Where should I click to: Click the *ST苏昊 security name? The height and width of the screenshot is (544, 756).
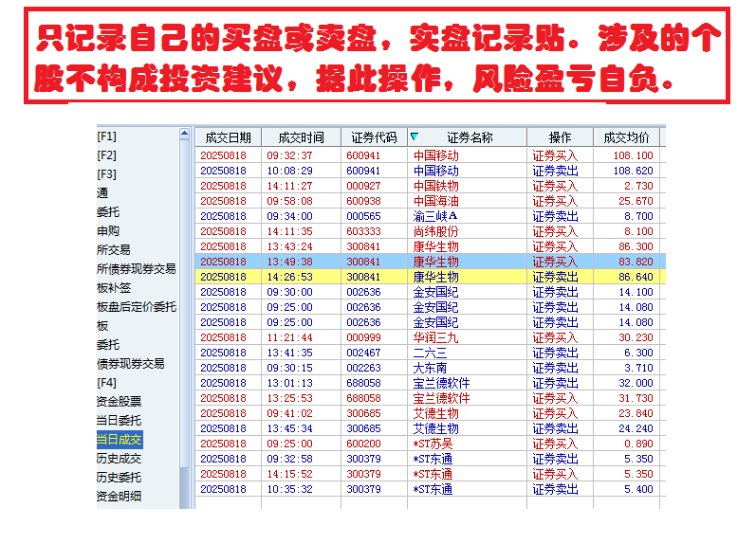click(x=433, y=444)
